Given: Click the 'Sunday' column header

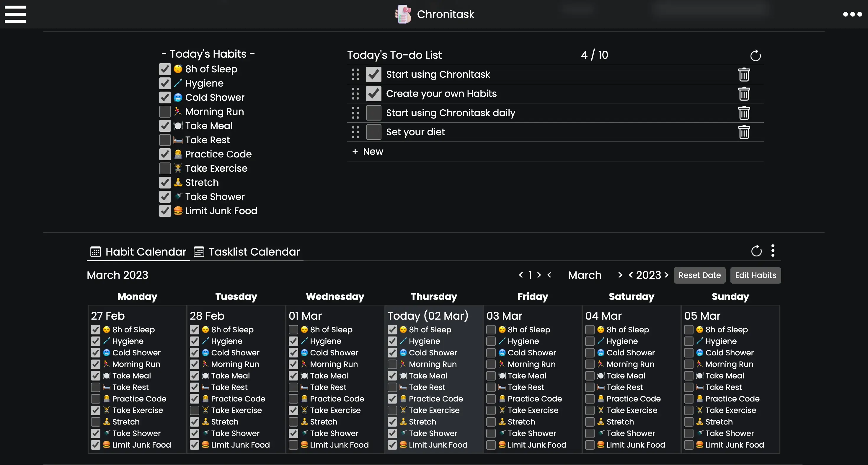Looking at the screenshot, I should tap(730, 297).
